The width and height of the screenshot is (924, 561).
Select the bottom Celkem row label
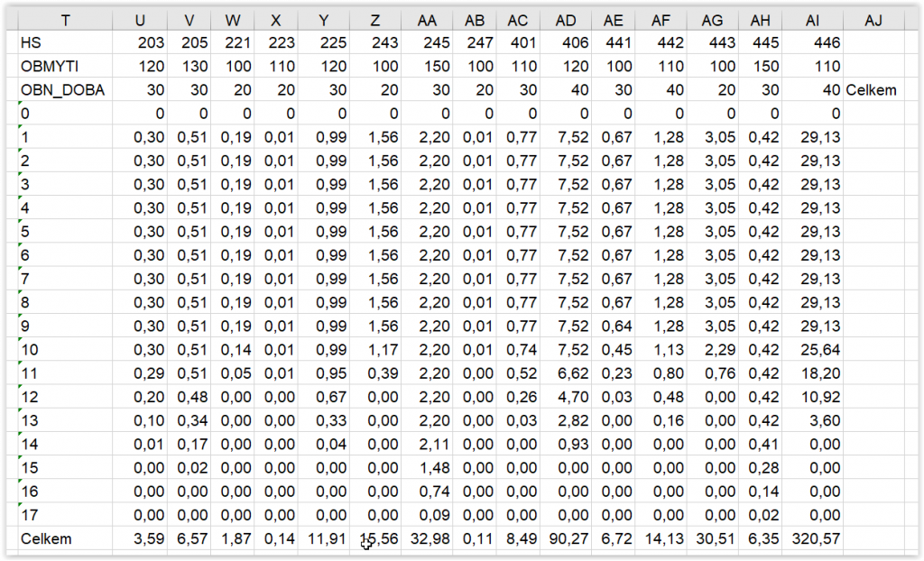65,538
